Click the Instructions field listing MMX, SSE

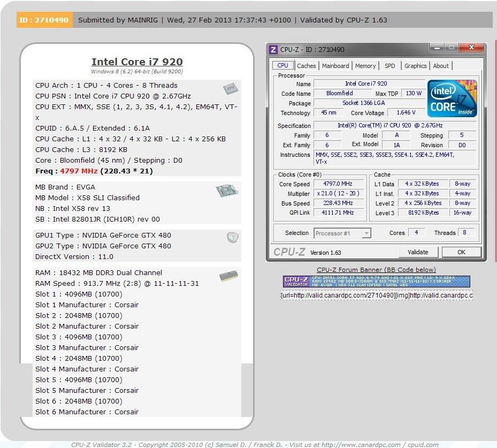point(395,158)
